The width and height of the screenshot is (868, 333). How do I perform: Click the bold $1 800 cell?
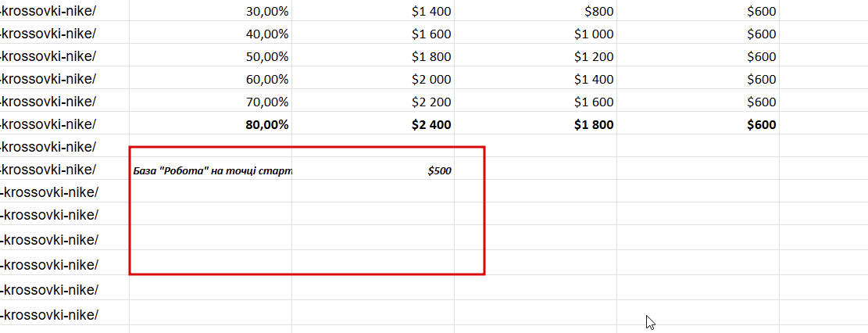[x=535, y=124]
